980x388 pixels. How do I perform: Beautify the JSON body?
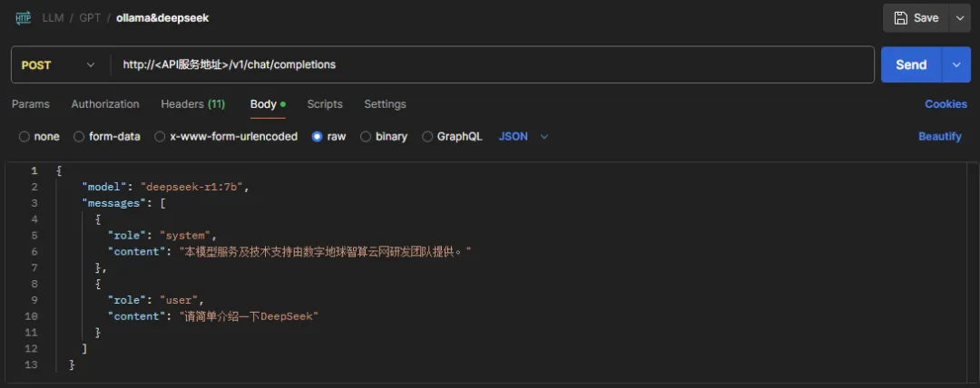(x=939, y=137)
